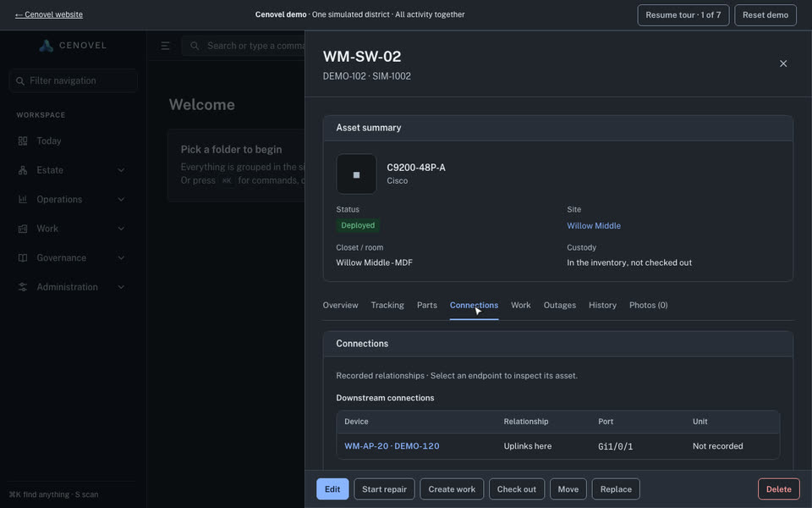The image size is (812, 508).
Task: Click the Not recorded unit cell
Action: point(718,446)
